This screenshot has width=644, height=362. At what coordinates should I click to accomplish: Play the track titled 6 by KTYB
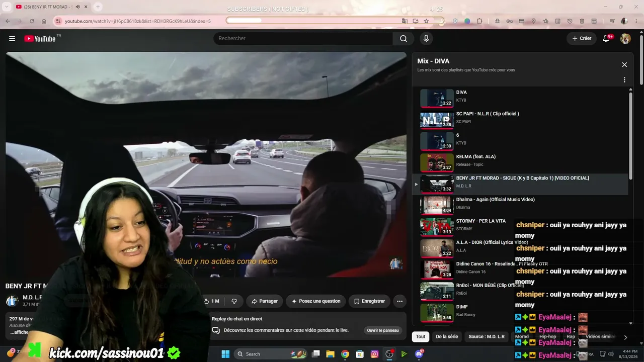click(521, 141)
